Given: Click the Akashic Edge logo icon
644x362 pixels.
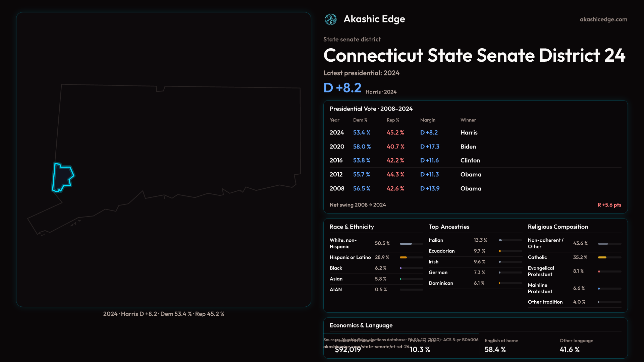Looking at the screenshot, I should [x=331, y=19].
